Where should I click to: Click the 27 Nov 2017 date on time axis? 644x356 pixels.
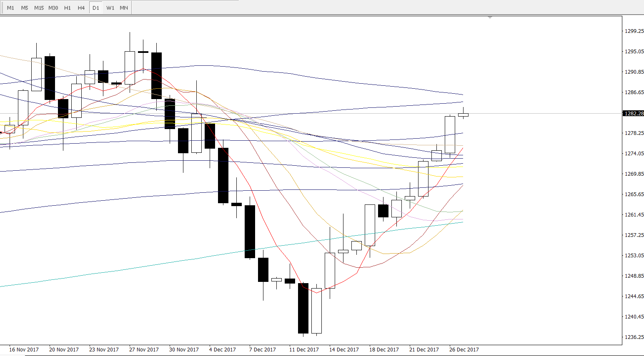144,349
